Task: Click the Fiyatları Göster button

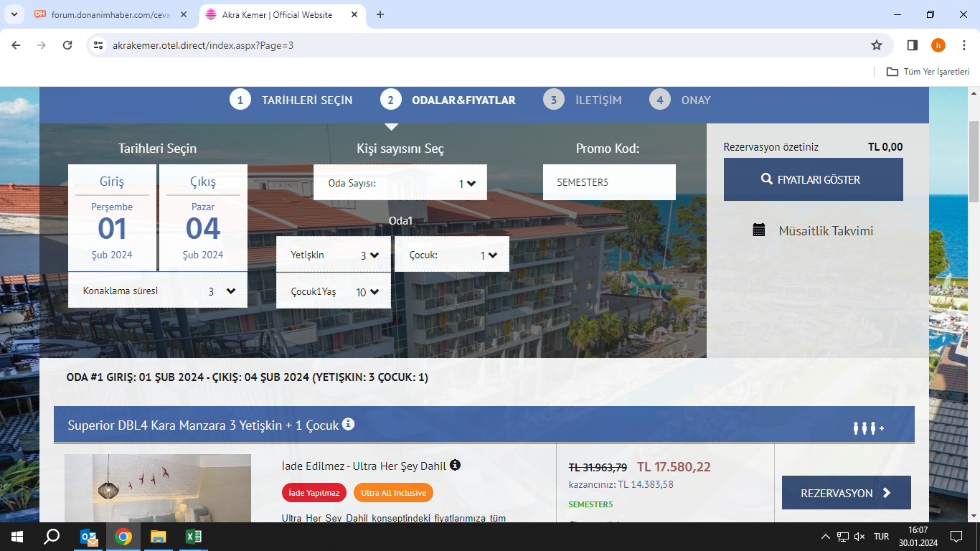Action: click(814, 179)
